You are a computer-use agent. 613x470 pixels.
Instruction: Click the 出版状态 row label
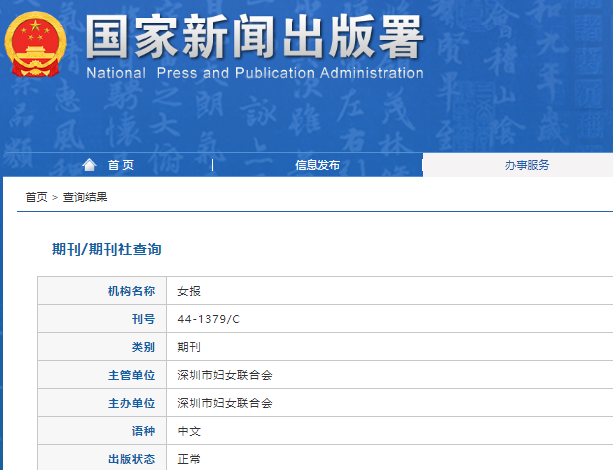(131, 459)
